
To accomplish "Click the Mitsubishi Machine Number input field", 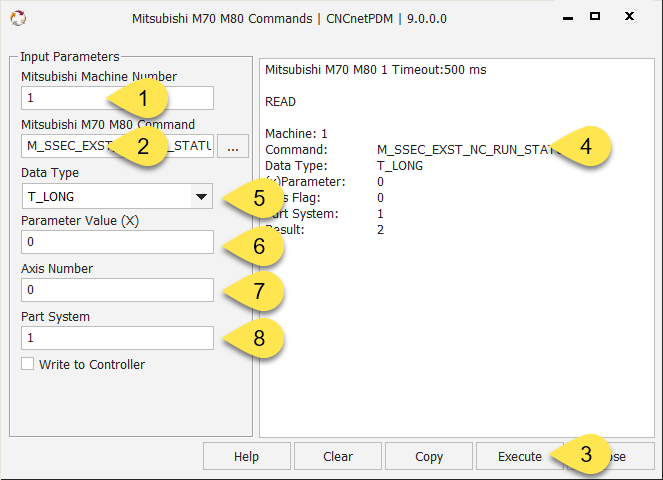I will click(x=117, y=98).
